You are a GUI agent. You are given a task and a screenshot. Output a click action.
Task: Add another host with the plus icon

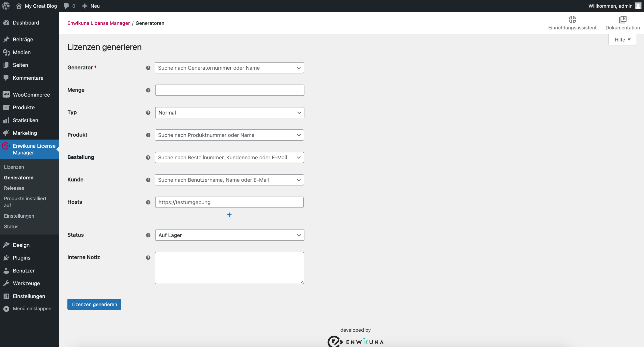pos(229,215)
